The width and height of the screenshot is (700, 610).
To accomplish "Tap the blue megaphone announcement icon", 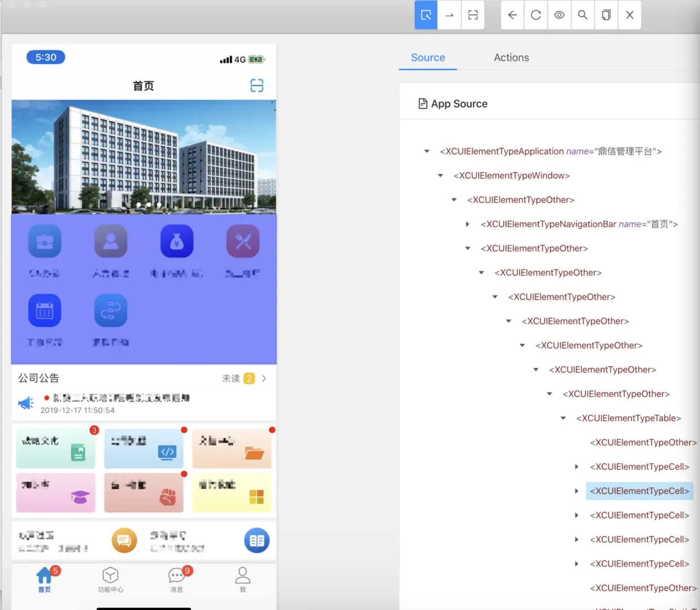I will [26, 403].
